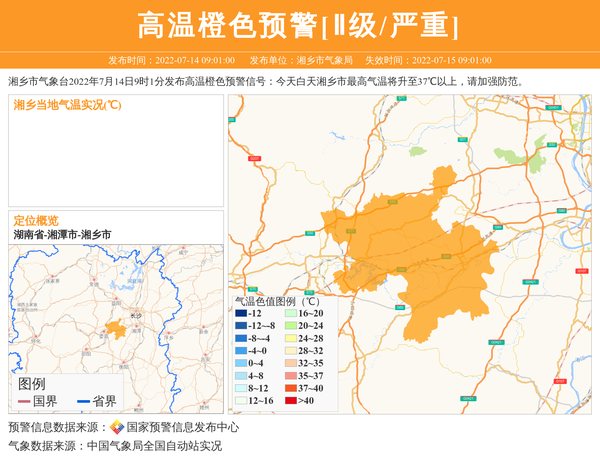Click the 高温橙色预警 title banner

click(299, 25)
